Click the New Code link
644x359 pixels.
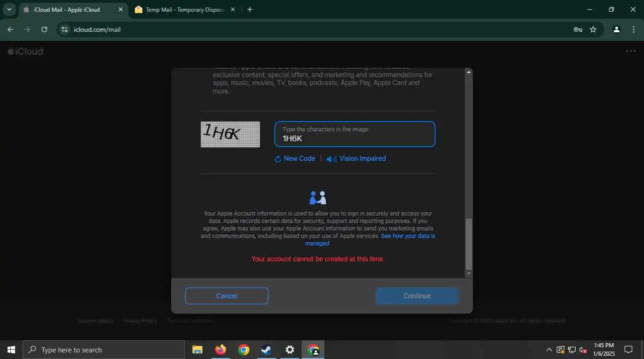[300, 158]
